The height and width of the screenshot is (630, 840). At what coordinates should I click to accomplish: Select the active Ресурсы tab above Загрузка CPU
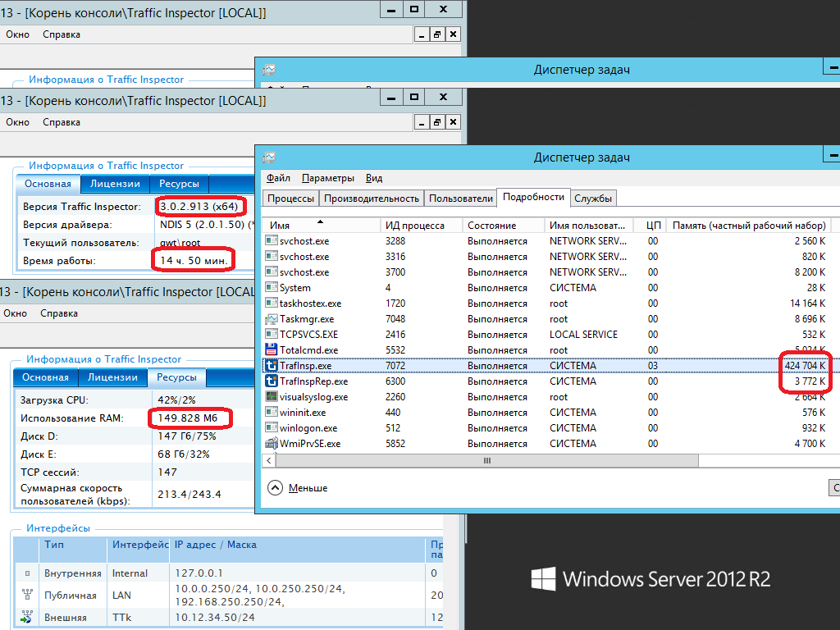coord(177,377)
